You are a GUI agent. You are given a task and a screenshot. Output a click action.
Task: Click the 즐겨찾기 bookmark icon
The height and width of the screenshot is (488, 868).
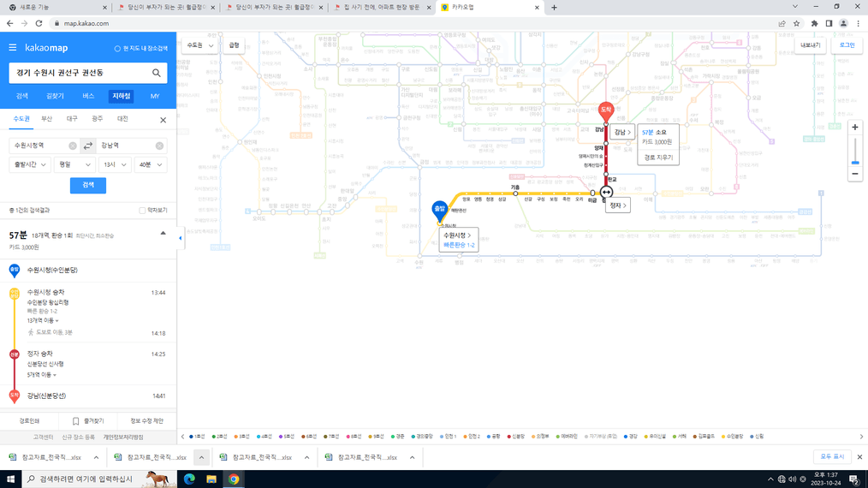[x=76, y=421]
